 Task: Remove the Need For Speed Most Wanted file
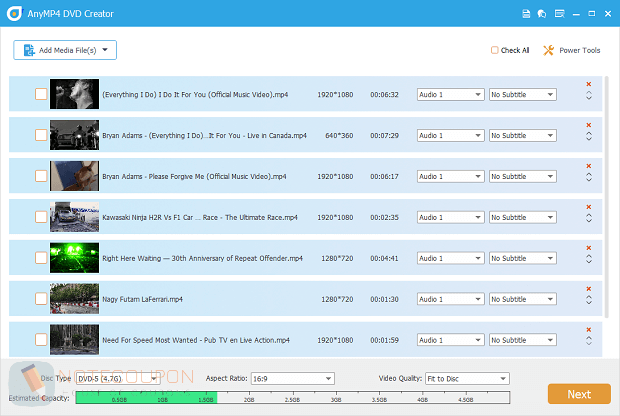click(x=588, y=329)
